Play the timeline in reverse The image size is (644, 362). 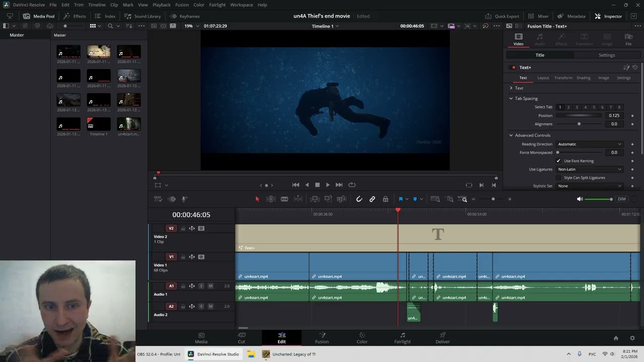307,185
